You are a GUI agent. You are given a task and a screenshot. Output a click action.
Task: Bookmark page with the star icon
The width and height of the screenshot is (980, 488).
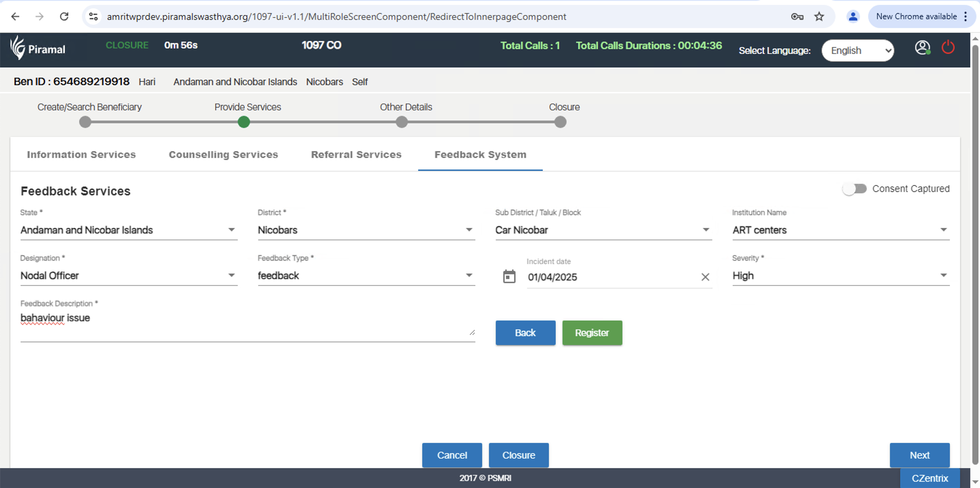(x=819, y=16)
